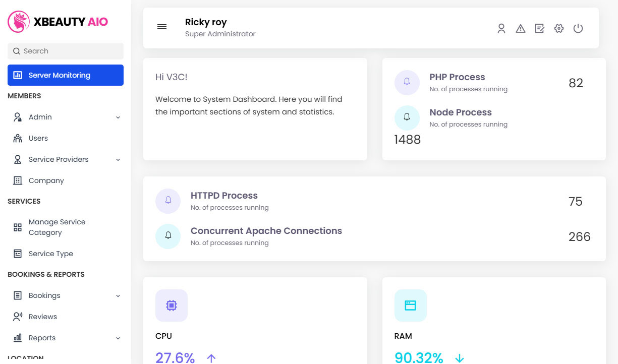
Task: Open the Reviews sidebar link
Action: pyautogui.click(x=42, y=317)
